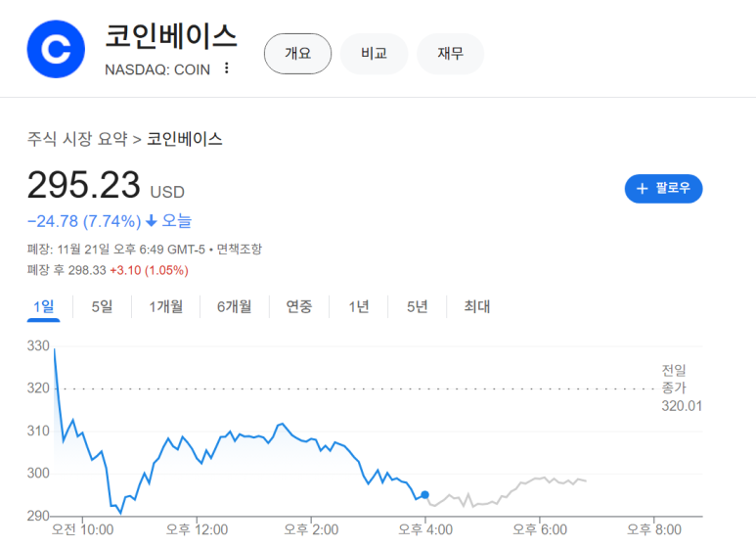Click the blue closing-price dot on chart
This screenshot has height=547, width=756.
pyautogui.click(x=424, y=495)
